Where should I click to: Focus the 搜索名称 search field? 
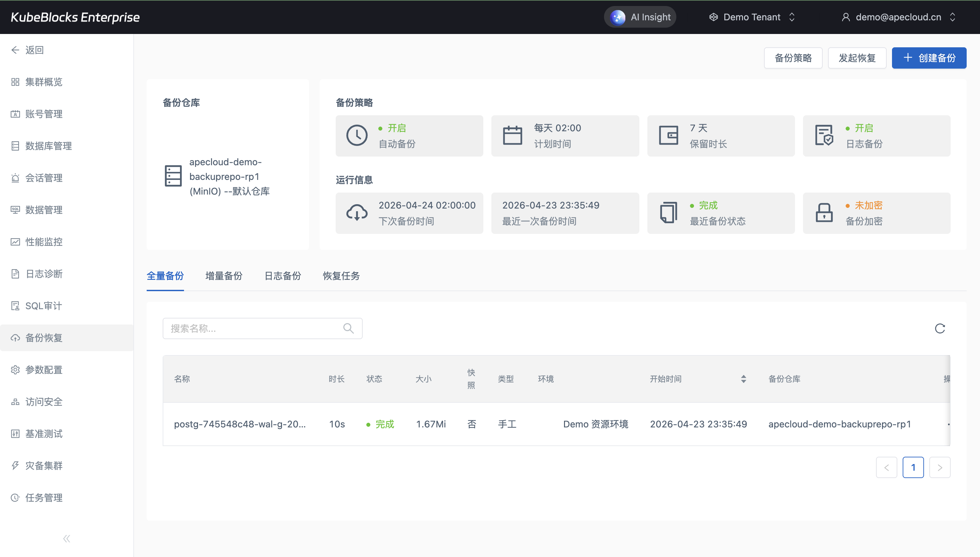coord(253,328)
